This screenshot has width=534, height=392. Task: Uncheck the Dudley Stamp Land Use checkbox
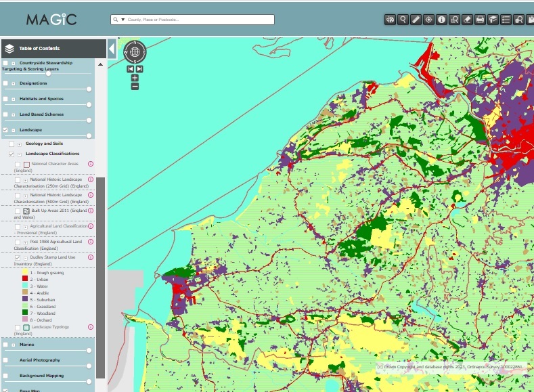click(18, 257)
